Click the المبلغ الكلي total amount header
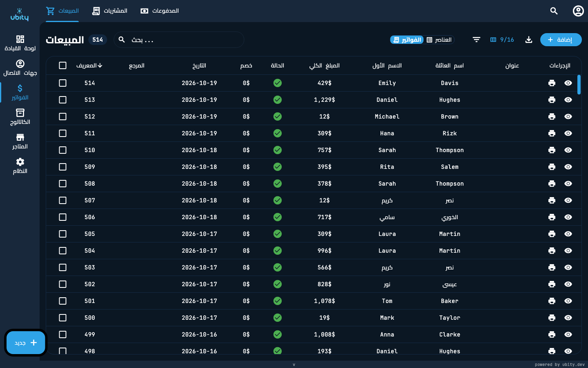 pos(325,65)
